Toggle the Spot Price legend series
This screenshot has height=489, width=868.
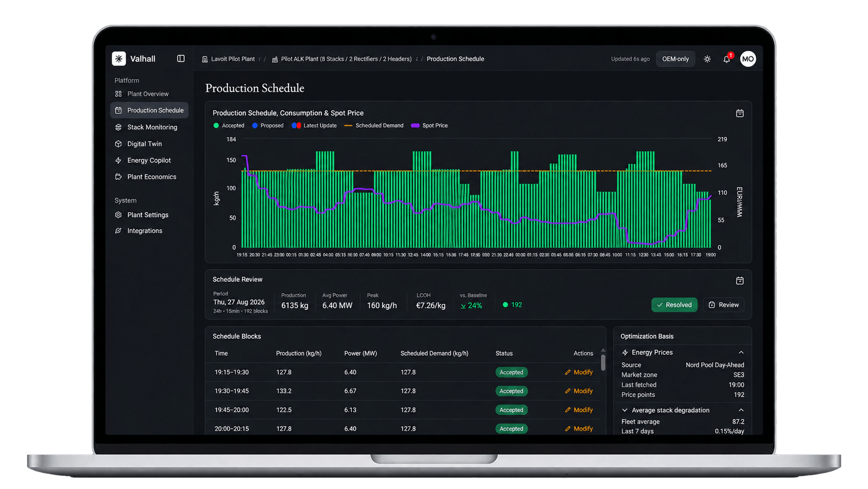(429, 126)
